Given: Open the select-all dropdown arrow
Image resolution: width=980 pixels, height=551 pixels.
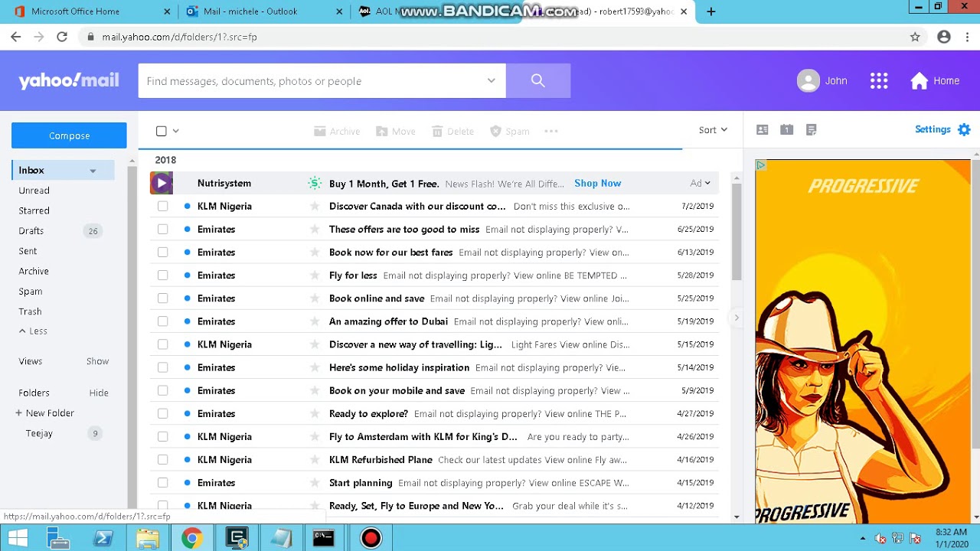Looking at the screenshot, I should click(176, 131).
